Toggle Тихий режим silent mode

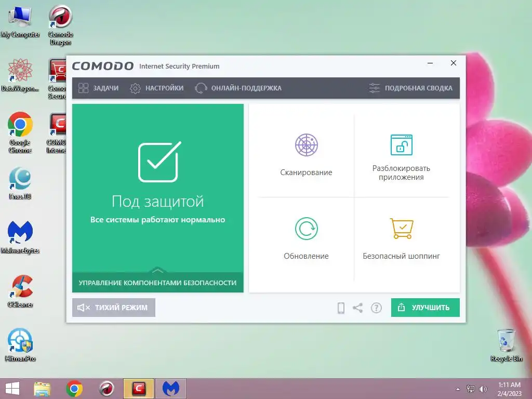[x=114, y=308]
